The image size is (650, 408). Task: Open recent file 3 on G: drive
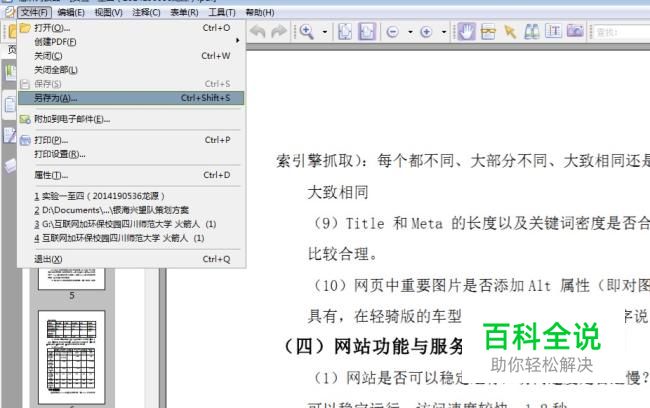tap(131, 224)
